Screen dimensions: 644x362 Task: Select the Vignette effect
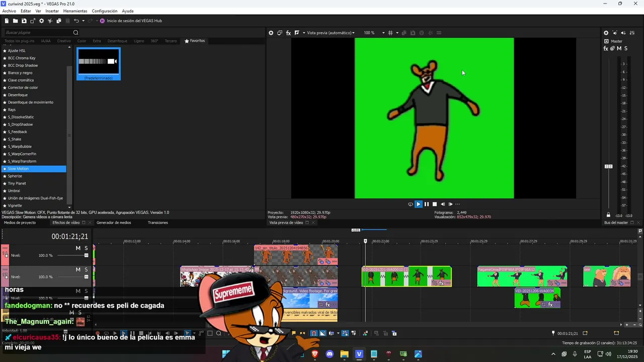click(x=15, y=206)
